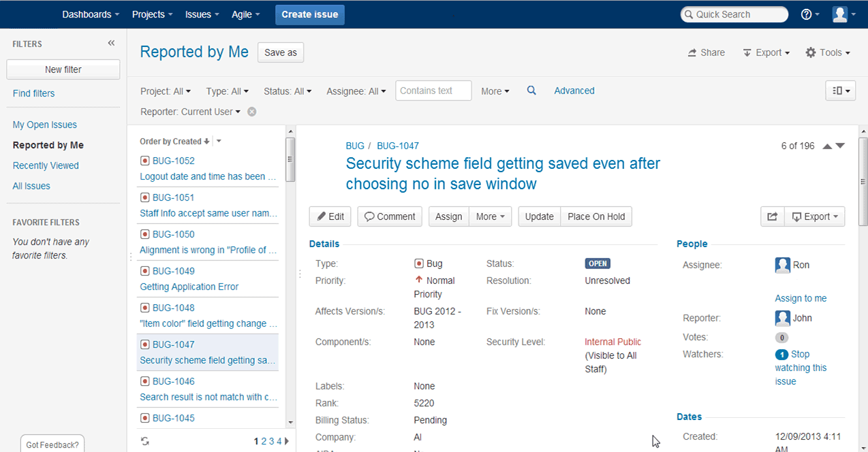Open the layout view switcher dropdown

coord(840,91)
